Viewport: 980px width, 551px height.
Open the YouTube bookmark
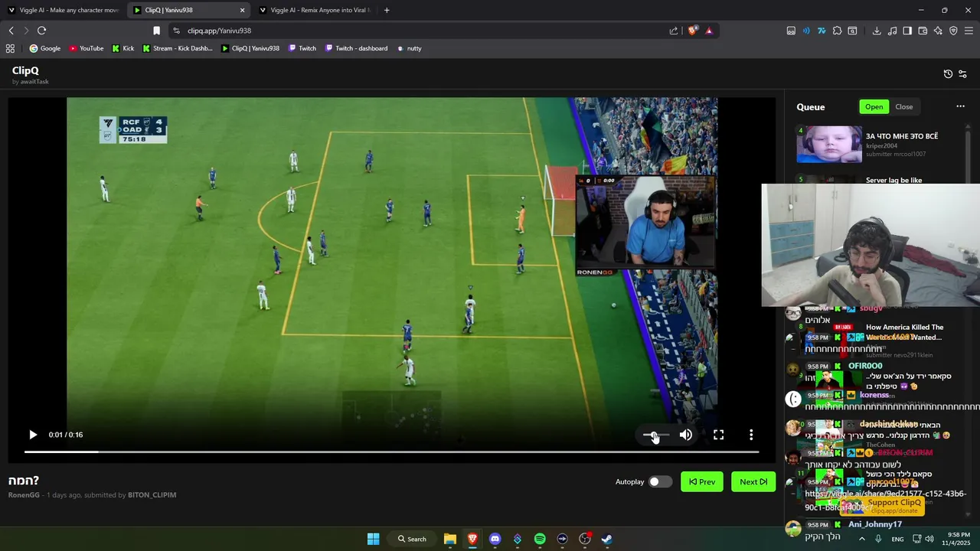tap(87, 48)
